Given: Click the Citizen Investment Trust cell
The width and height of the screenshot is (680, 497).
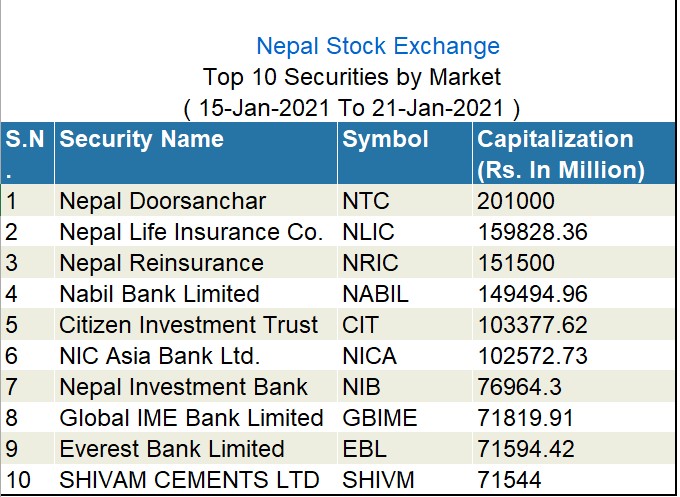Looking at the screenshot, I should pos(188,325).
